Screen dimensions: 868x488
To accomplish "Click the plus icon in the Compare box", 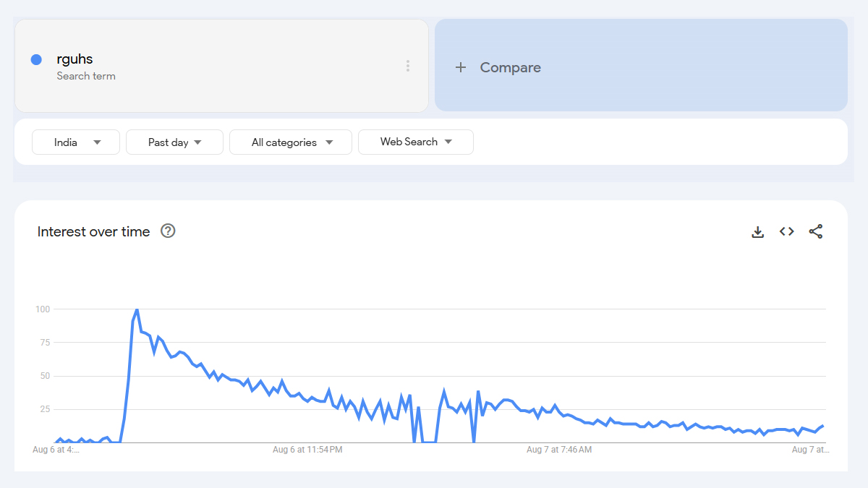I will point(461,67).
